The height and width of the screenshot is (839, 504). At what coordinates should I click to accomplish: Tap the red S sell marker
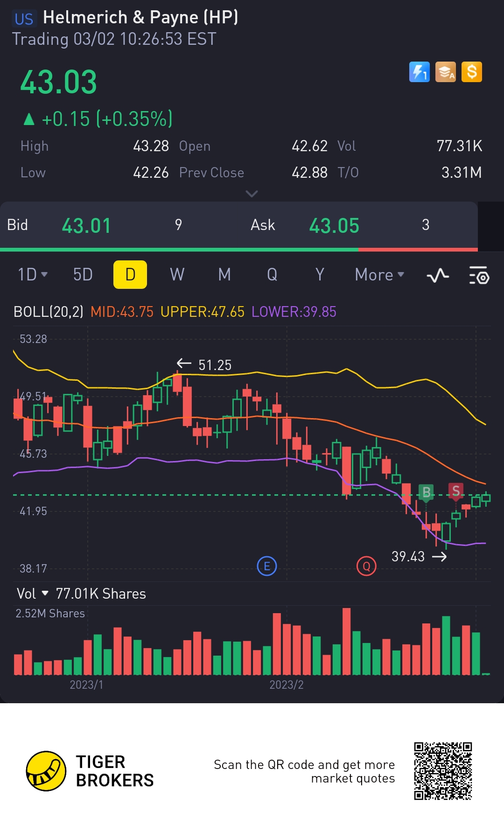click(x=456, y=491)
